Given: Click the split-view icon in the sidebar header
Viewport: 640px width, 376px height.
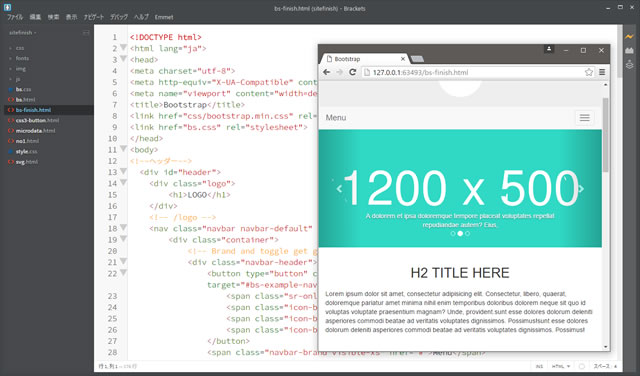Looking at the screenshot, I should pos(86,33).
